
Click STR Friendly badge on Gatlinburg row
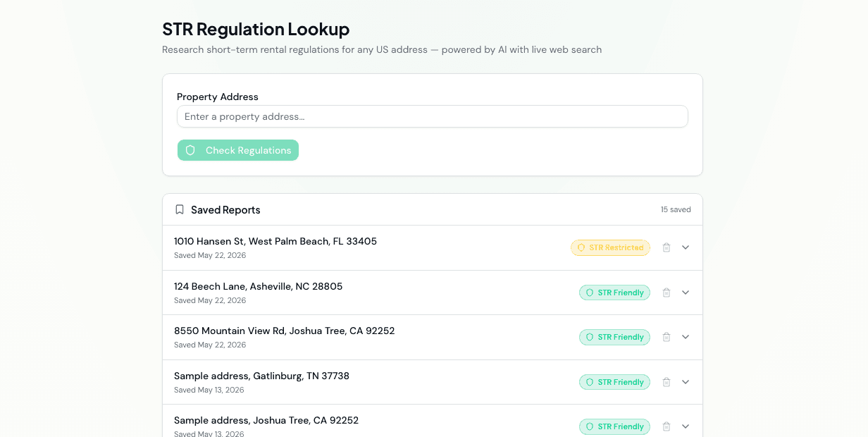(614, 382)
